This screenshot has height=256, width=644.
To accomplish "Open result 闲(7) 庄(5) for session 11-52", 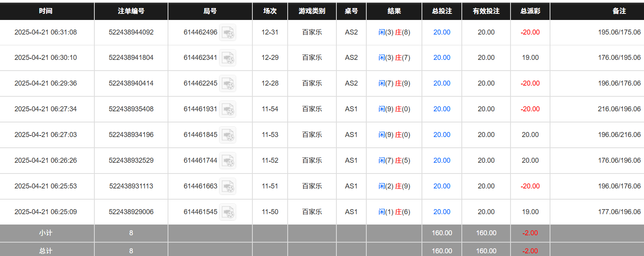I will pos(394,160).
